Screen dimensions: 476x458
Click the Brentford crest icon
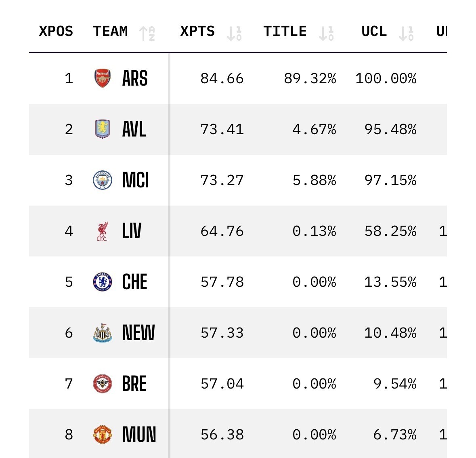103,384
